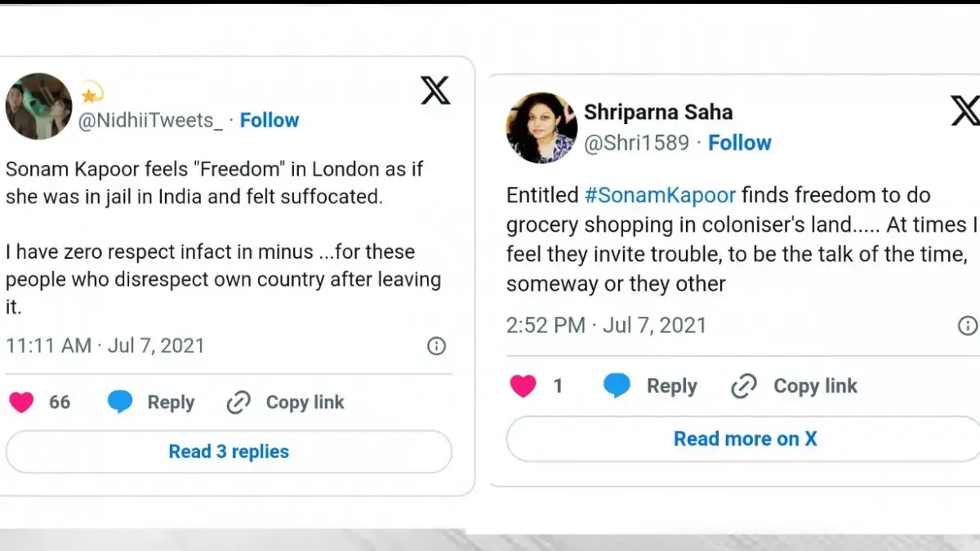
Task: Open @NidhiiTweets_ profile handle
Action: click(151, 120)
